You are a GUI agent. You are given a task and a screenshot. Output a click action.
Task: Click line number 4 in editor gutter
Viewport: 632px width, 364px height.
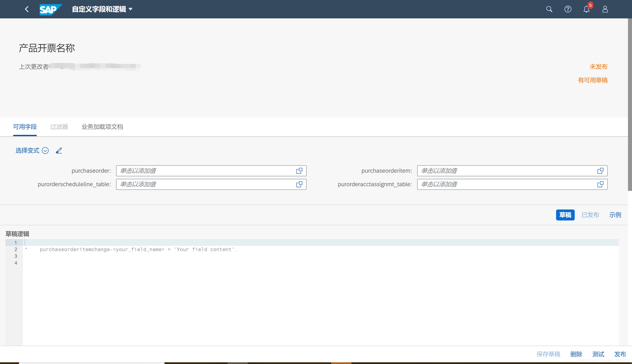(16, 263)
